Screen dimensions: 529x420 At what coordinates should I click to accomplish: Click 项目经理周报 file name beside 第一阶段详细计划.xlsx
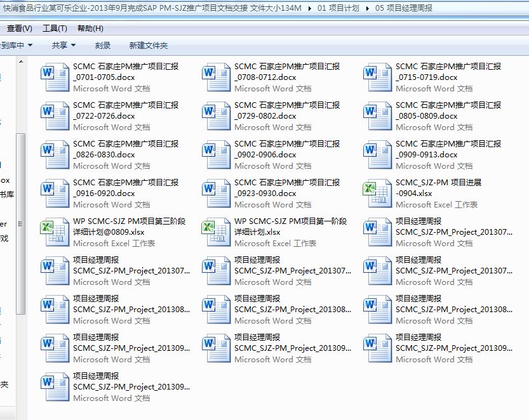[x=454, y=226]
